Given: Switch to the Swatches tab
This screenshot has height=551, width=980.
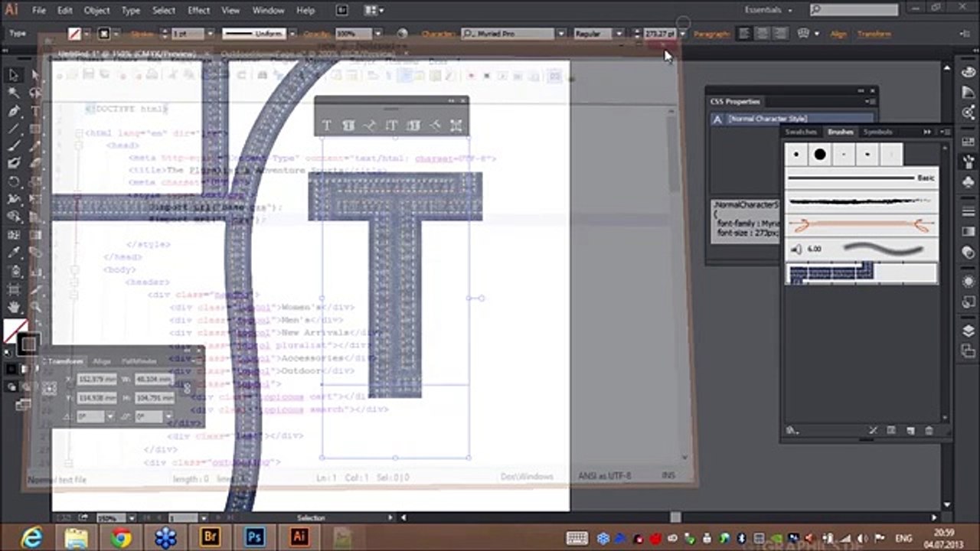Looking at the screenshot, I should pyautogui.click(x=801, y=132).
